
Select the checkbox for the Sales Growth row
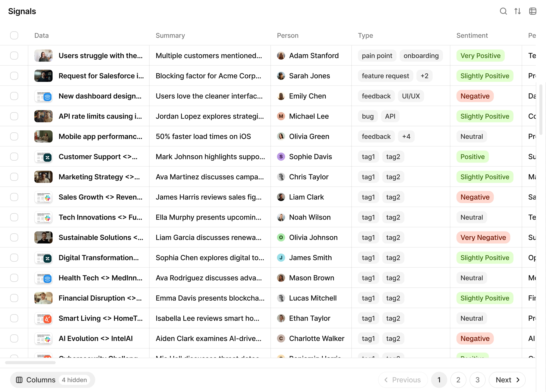click(x=14, y=197)
